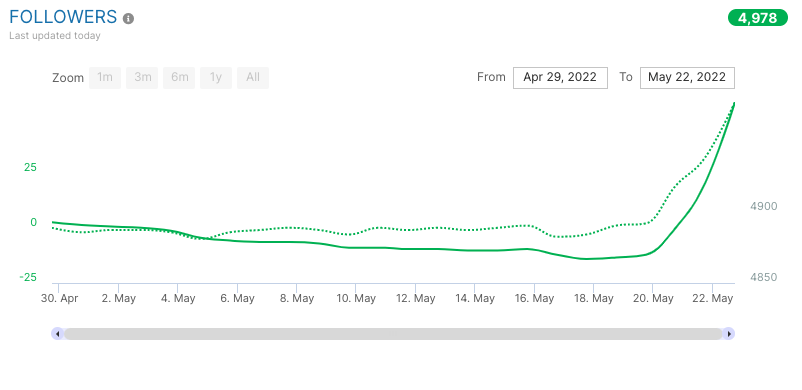Viewport: 802px width, 390px height.
Task: Click the 6. May axis label
Action: tap(237, 298)
